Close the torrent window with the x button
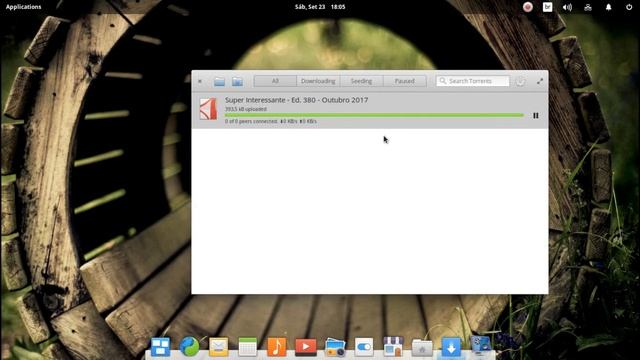Viewport: 640px width, 360px height. click(x=200, y=81)
